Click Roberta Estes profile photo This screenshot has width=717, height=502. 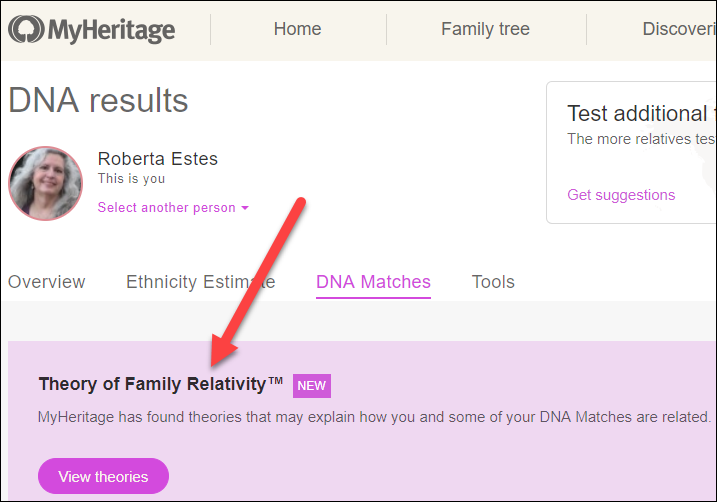click(x=45, y=184)
